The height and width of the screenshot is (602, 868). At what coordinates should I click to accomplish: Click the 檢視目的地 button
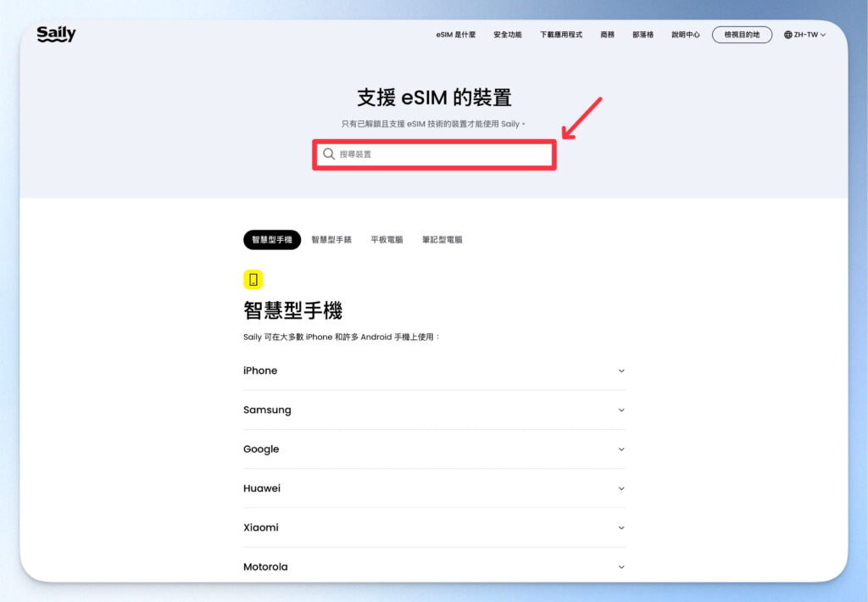742,35
